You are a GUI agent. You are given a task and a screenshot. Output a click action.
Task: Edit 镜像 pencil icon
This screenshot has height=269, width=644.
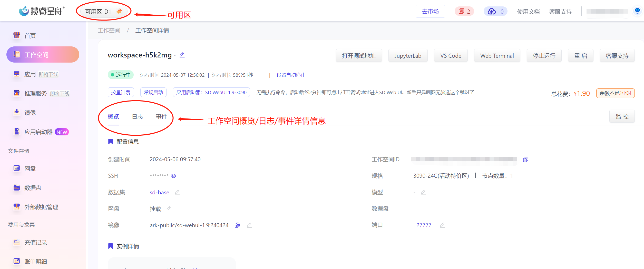[249, 225]
